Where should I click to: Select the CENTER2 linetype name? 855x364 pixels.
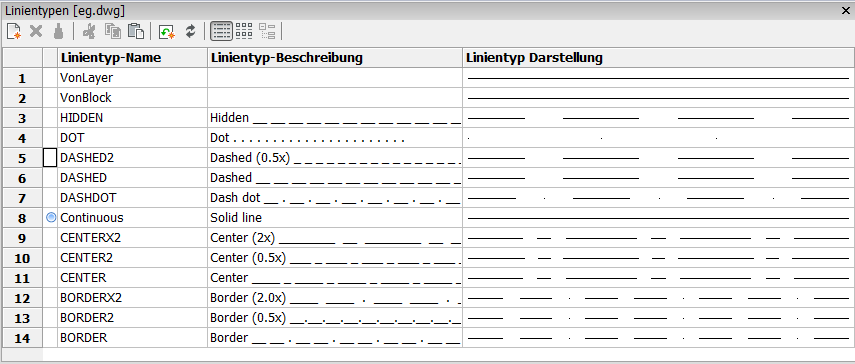pyautogui.click(x=133, y=258)
